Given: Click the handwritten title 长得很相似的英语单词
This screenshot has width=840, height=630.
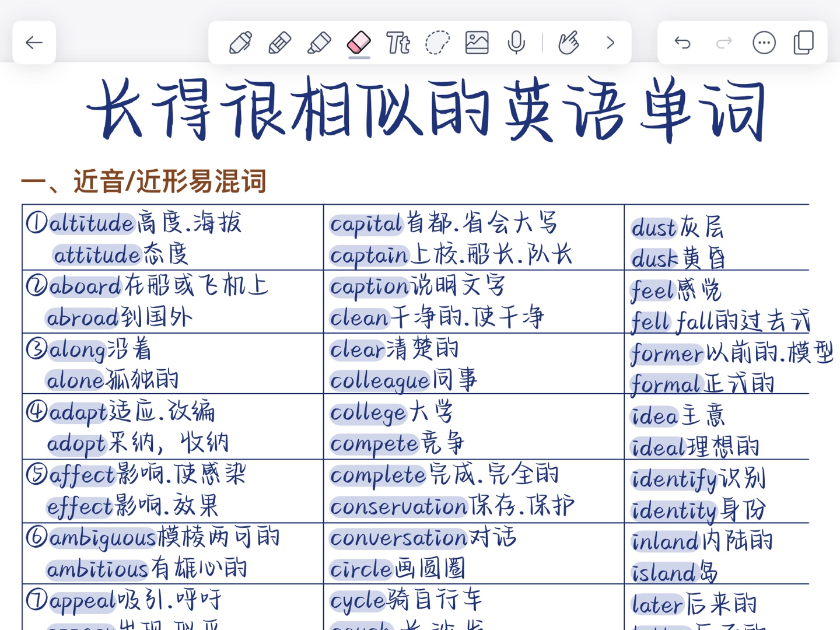Looking at the screenshot, I should click(x=426, y=109).
